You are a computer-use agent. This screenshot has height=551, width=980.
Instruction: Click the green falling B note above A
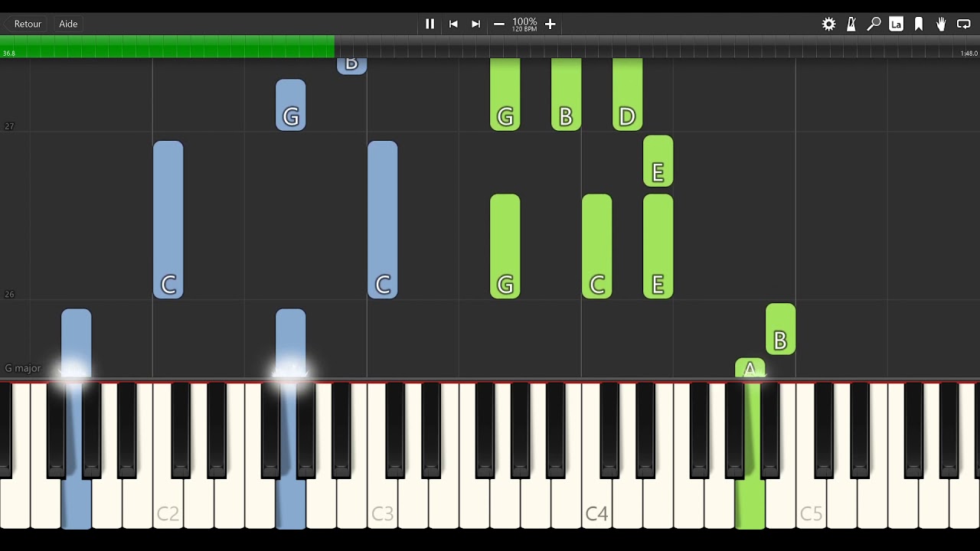(780, 329)
